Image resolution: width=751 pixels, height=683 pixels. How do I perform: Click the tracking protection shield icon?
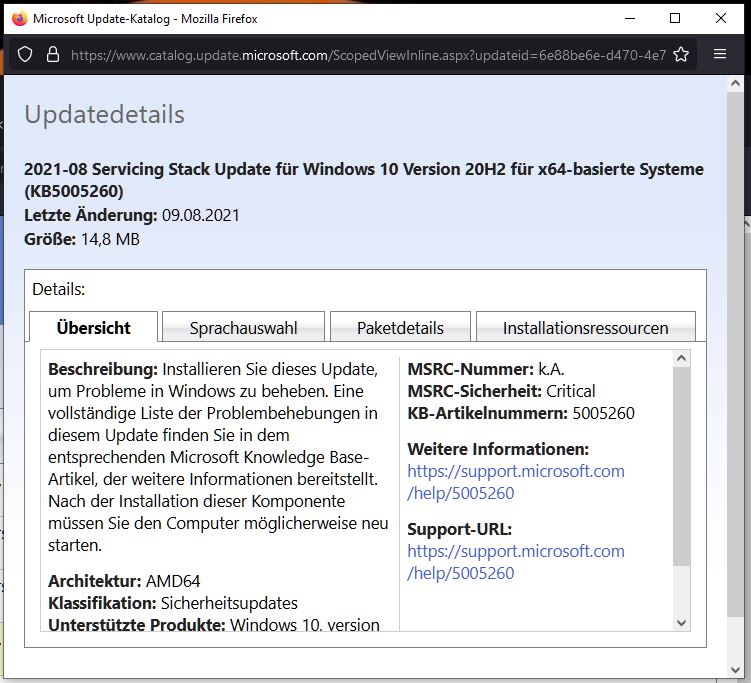coord(25,55)
